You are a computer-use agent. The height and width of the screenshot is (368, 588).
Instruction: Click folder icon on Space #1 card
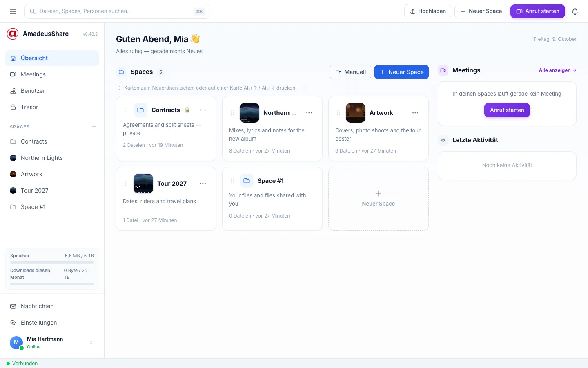(x=247, y=181)
